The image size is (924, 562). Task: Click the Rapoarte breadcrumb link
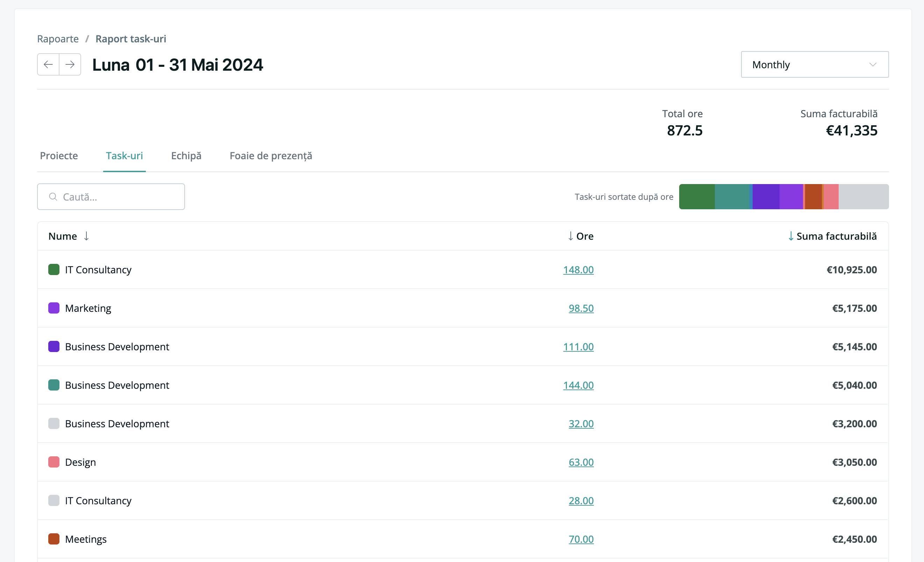(58, 38)
